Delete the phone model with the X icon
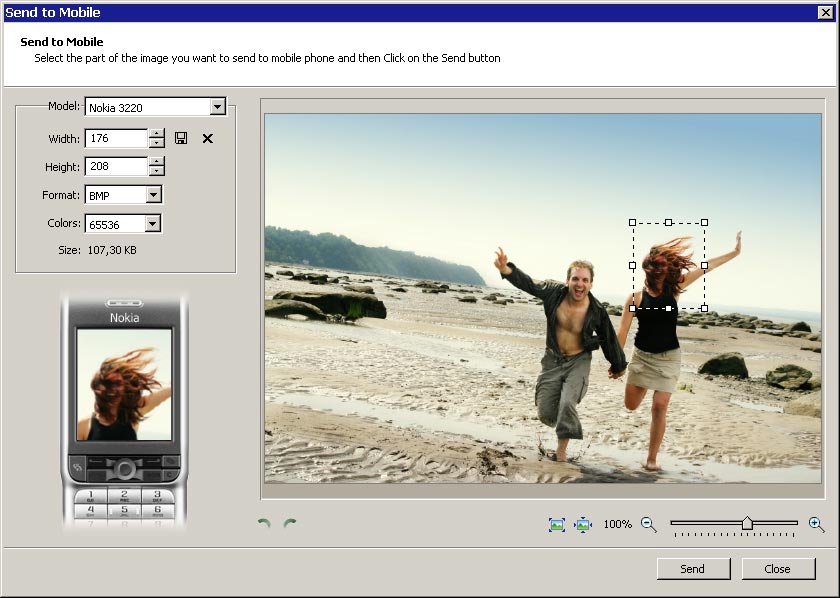The height and width of the screenshot is (598, 840). click(208, 138)
